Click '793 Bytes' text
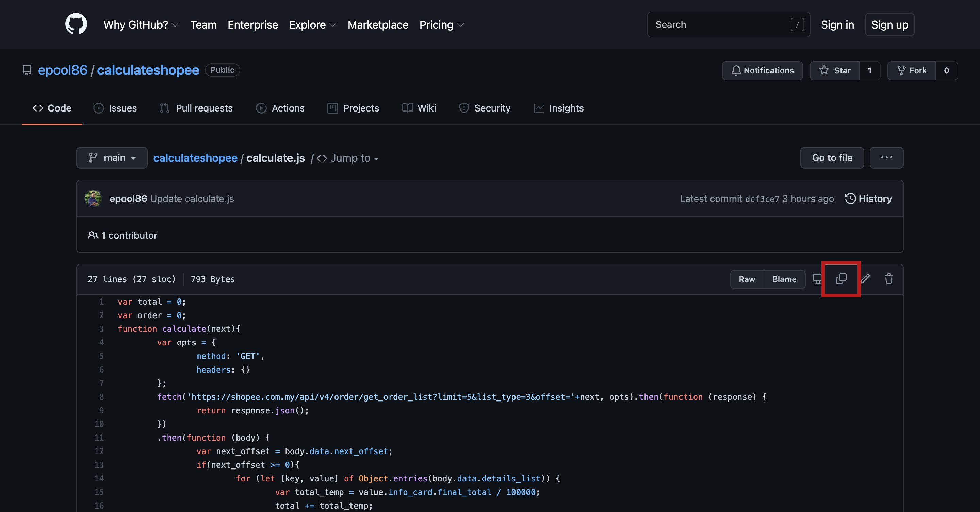This screenshot has height=512, width=980. tap(213, 279)
